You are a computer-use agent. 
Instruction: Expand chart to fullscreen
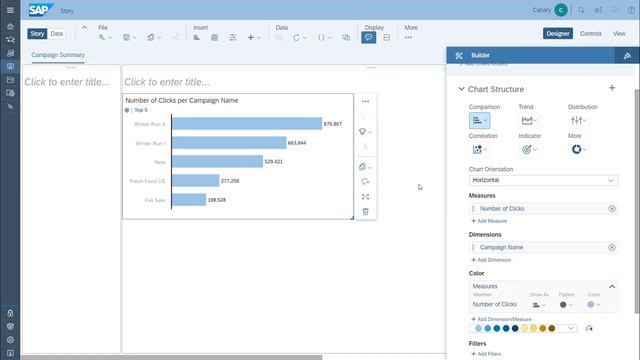pyautogui.click(x=365, y=197)
